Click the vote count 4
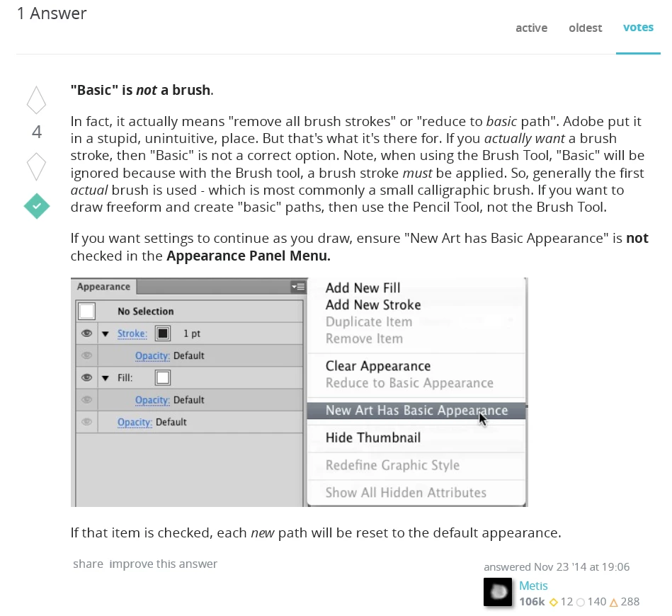The image size is (672, 616). (x=37, y=132)
